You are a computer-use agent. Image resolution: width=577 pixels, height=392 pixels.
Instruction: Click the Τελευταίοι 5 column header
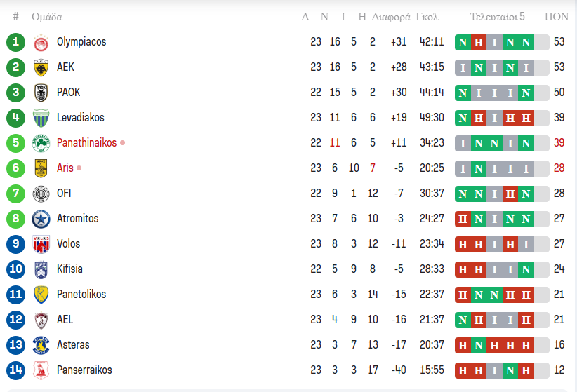point(497,17)
